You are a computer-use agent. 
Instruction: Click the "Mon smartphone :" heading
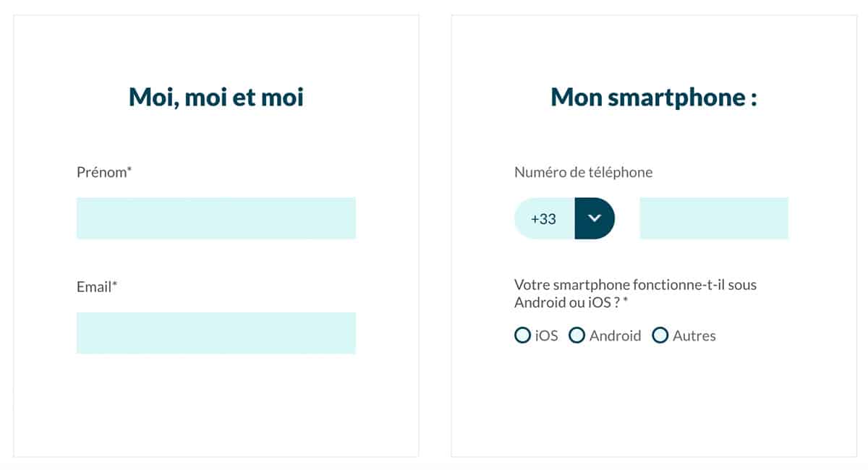coord(653,97)
